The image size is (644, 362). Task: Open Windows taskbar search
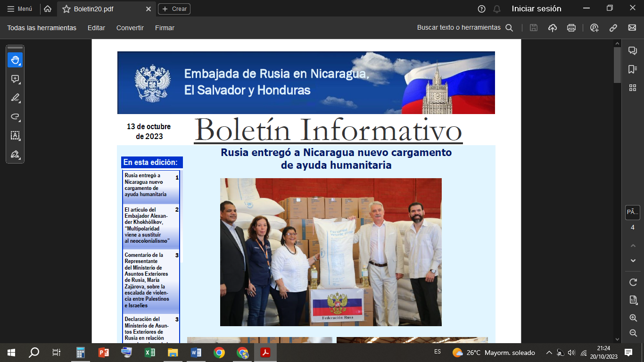(34, 353)
